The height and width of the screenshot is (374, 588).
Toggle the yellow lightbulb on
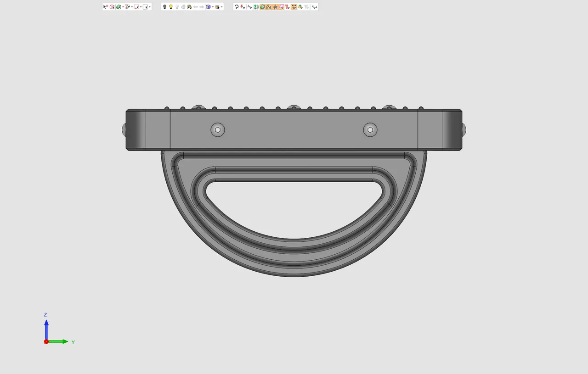[171, 6]
